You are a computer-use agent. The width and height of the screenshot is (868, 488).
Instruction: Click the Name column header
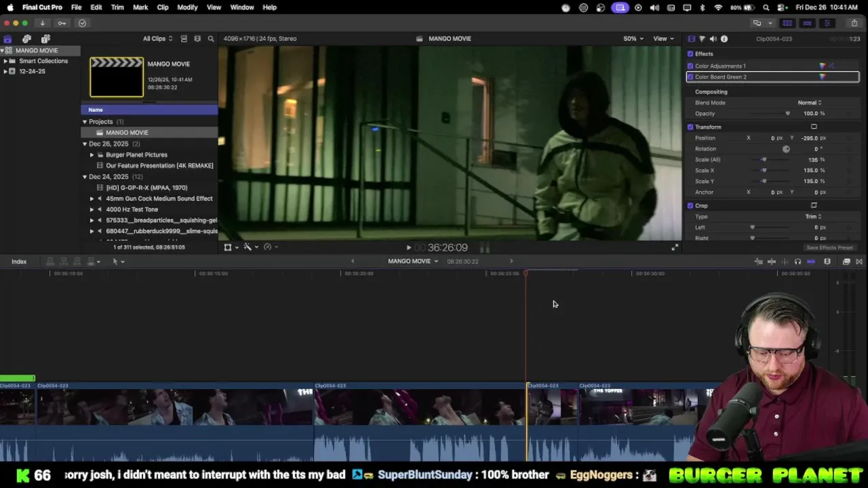tap(149, 110)
